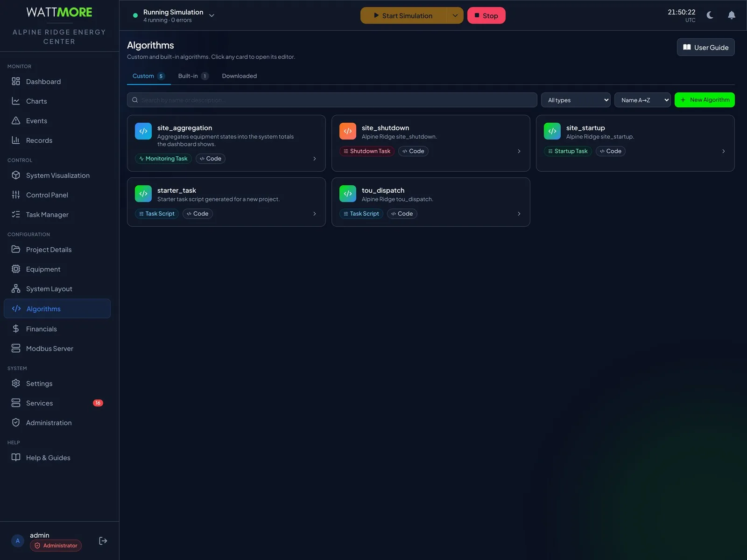The width and height of the screenshot is (747, 560).
Task: Expand site_startup card chevron
Action: [x=724, y=151]
